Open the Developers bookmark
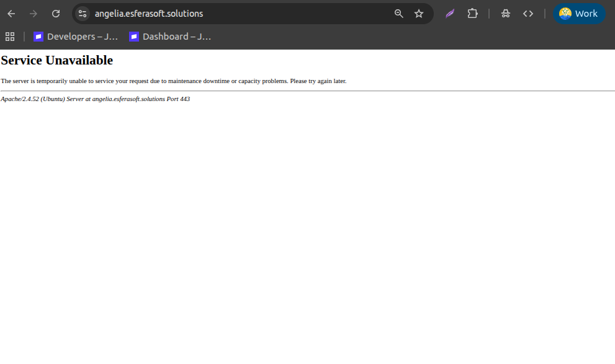Screen dimensions: 615x364 [76, 37]
